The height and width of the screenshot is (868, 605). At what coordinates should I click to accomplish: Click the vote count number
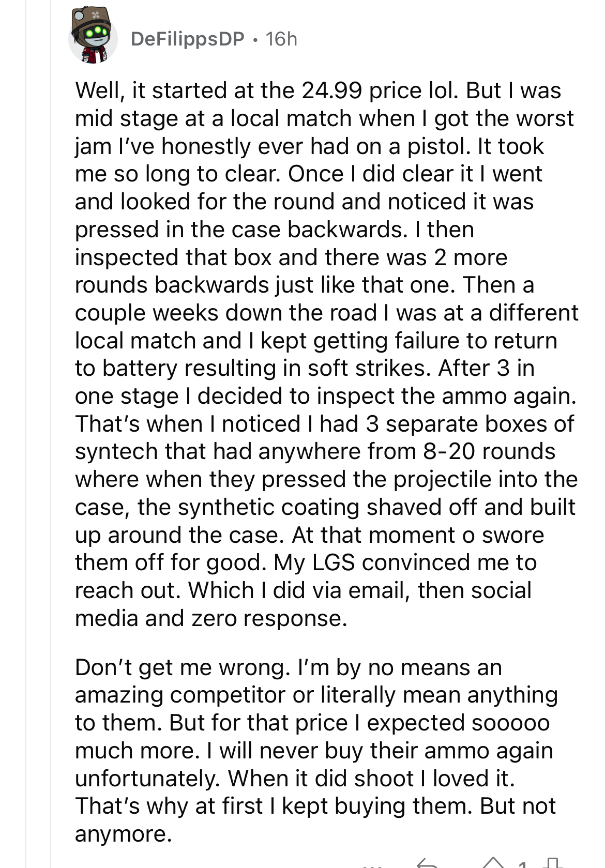(x=522, y=863)
